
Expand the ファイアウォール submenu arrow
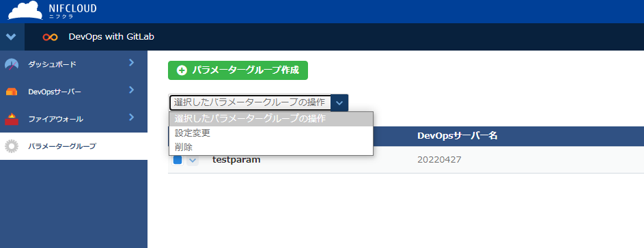tap(131, 118)
